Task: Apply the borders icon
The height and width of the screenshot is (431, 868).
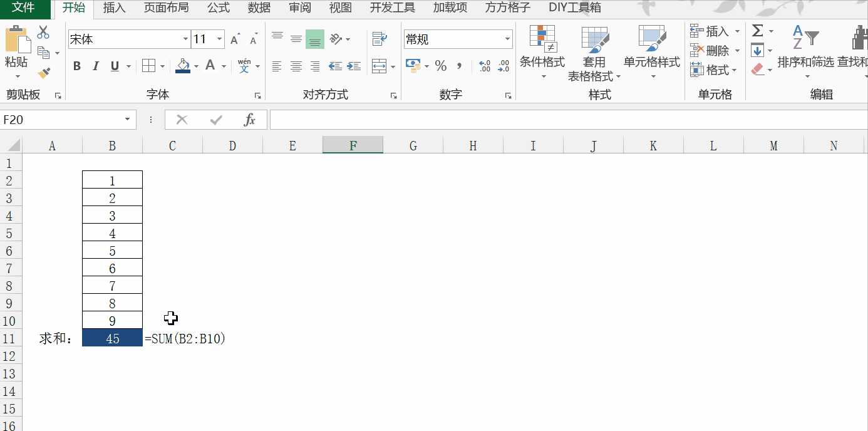Action: 148,66
